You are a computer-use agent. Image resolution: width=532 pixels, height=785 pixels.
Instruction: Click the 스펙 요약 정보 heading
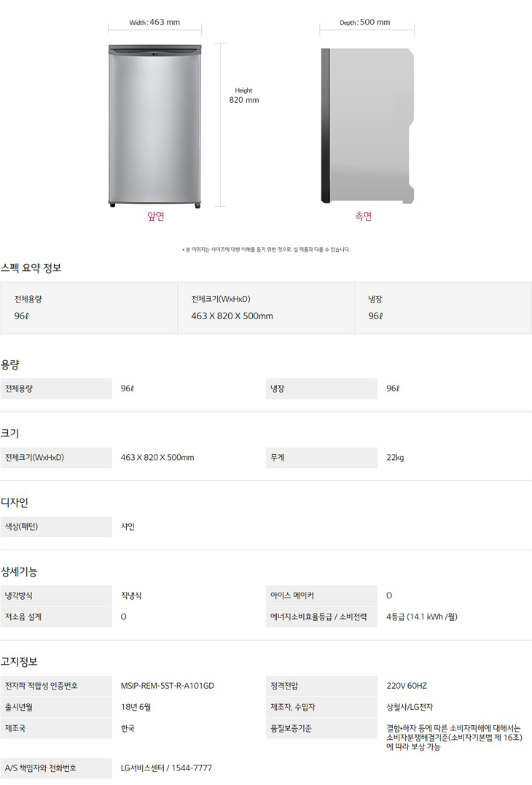pos(31,267)
